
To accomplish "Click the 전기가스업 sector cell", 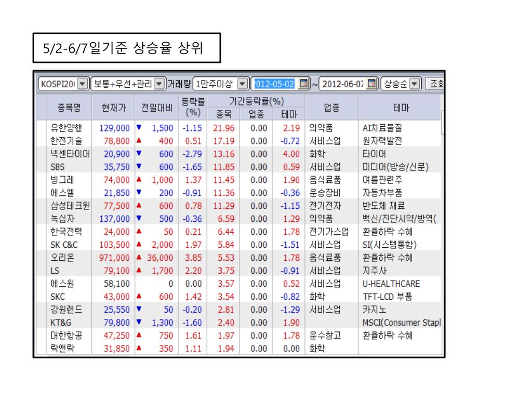I will click(329, 232).
